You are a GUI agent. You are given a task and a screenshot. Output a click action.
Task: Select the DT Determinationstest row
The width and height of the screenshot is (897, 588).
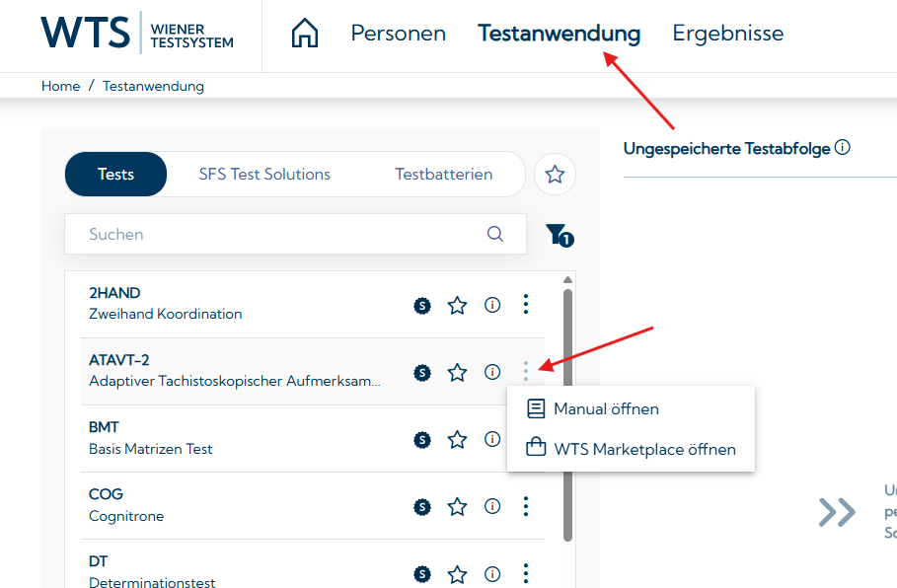[x=313, y=564]
